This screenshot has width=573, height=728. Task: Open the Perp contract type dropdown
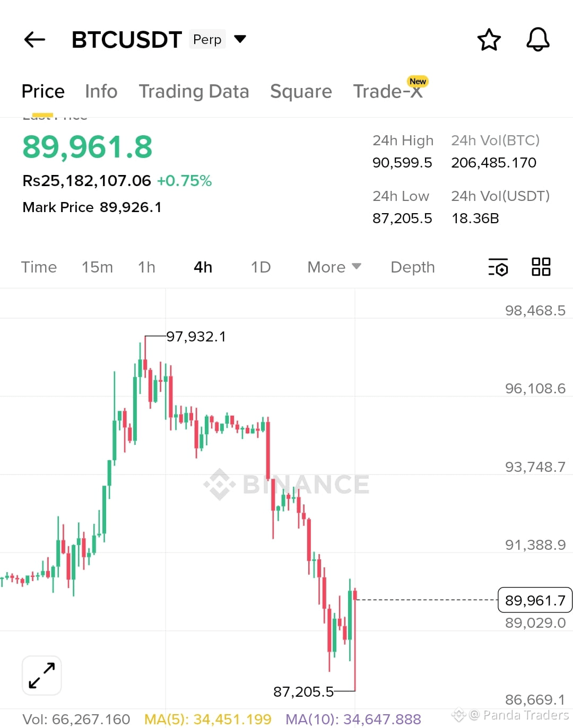coord(239,39)
